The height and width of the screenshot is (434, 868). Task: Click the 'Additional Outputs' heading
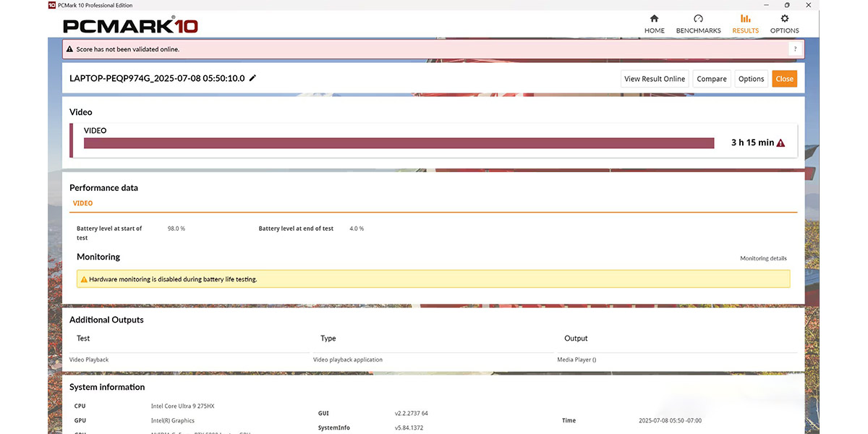(106, 320)
